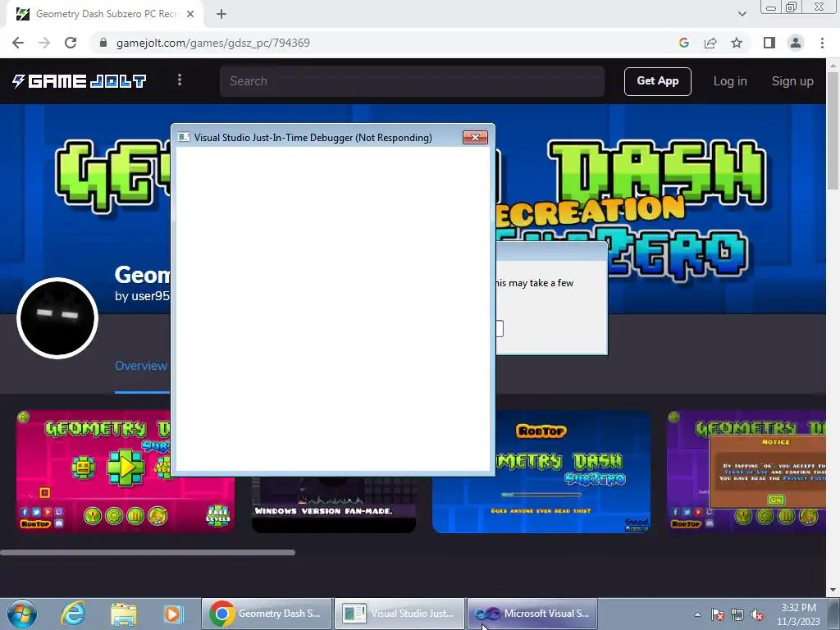Click the muted volume tray icon
The height and width of the screenshot is (630, 840).
point(757,614)
